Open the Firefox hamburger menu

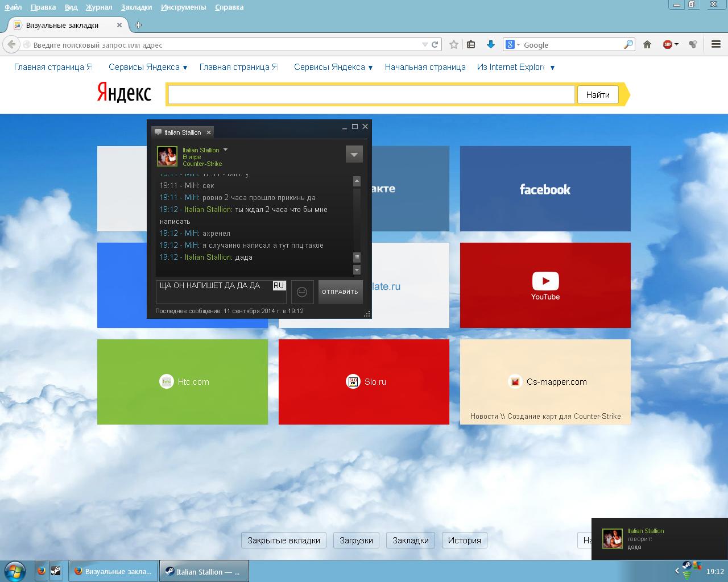pos(716,44)
